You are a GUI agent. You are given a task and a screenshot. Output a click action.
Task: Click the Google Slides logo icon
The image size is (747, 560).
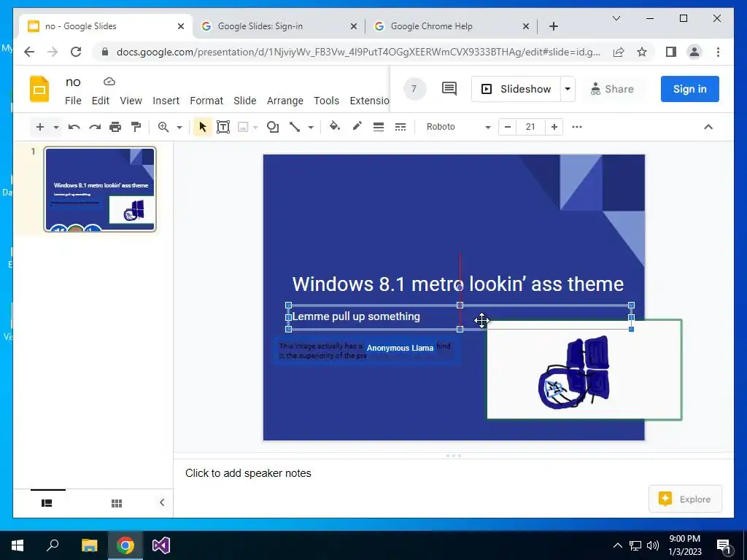(39, 89)
